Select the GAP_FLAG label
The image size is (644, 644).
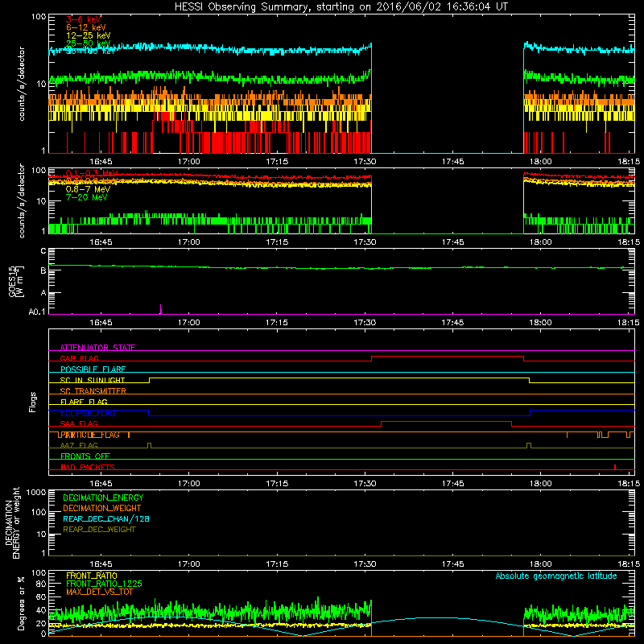click(x=79, y=358)
